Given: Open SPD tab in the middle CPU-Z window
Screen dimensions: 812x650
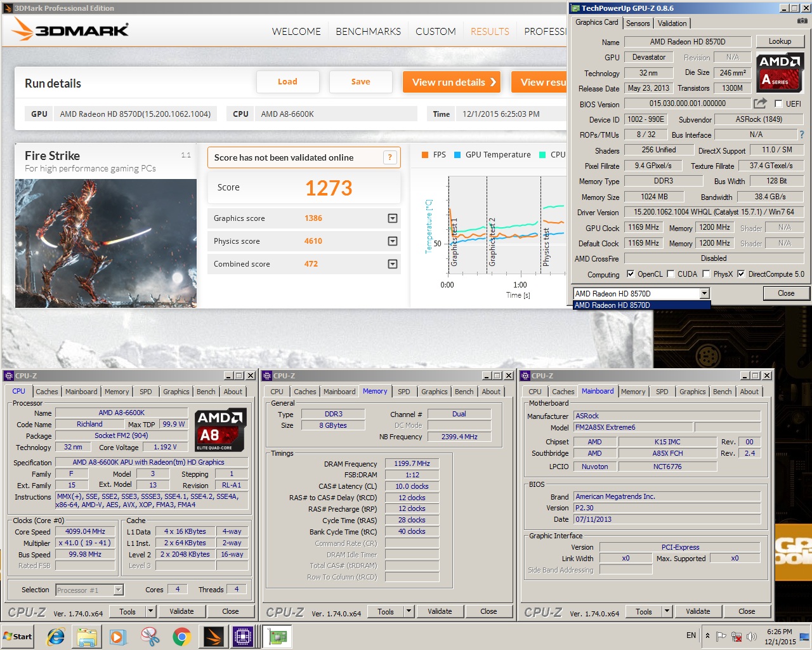Looking at the screenshot, I should click(403, 392).
